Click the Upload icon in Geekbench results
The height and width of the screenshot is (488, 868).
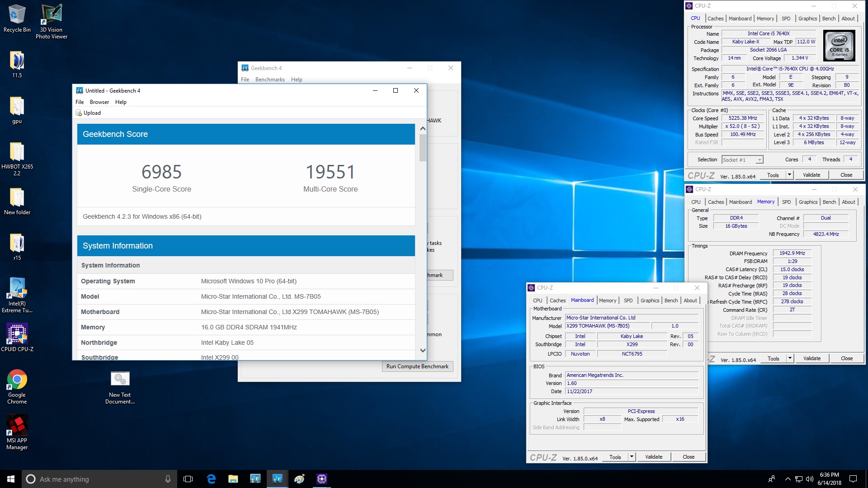point(79,113)
